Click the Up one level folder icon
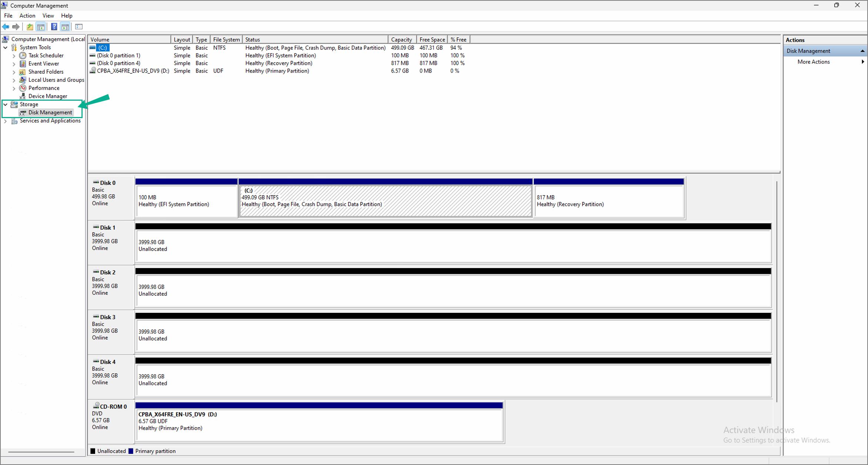Screen dimensions: 868x465 pyautogui.click(x=30, y=27)
